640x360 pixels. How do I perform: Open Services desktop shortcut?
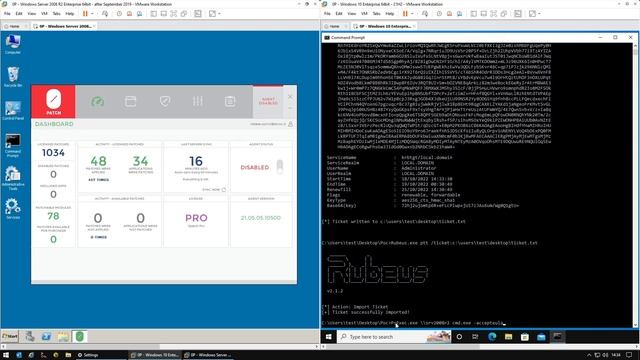tap(13, 209)
